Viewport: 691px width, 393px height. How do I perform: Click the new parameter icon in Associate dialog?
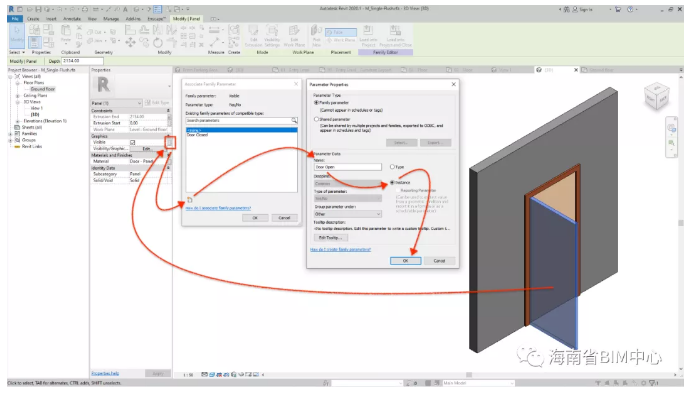[x=189, y=200]
